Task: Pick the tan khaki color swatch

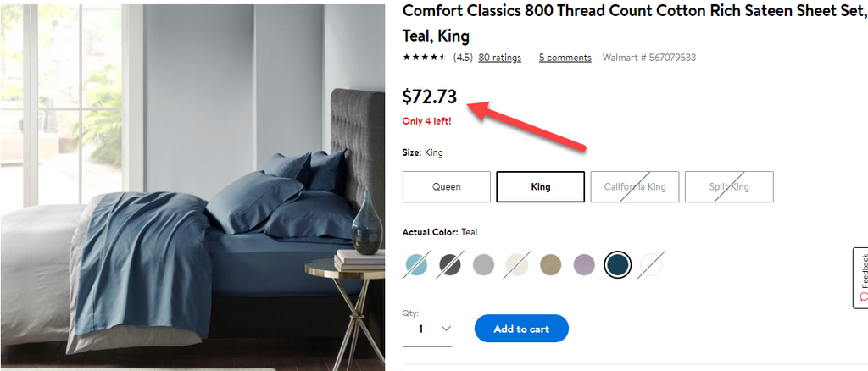Action: click(551, 265)
